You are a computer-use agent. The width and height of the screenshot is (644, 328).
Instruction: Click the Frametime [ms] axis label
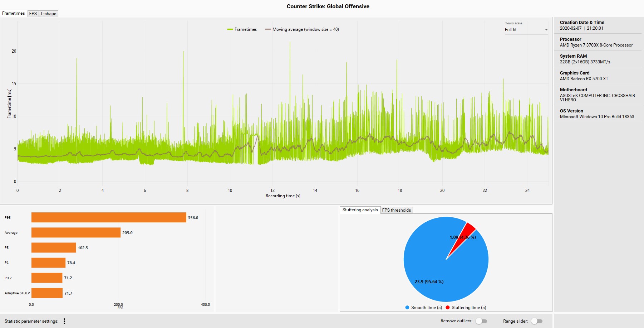9,103
